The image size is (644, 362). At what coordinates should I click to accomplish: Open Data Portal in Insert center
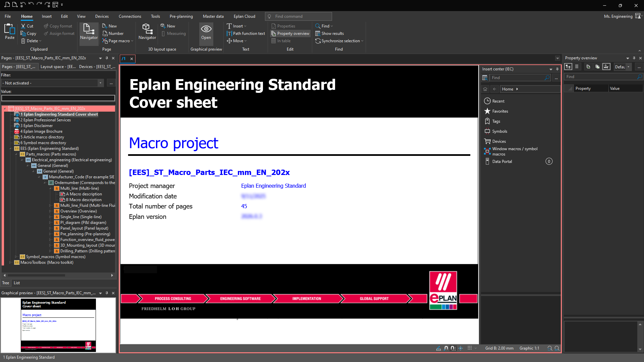coord(502,162)
